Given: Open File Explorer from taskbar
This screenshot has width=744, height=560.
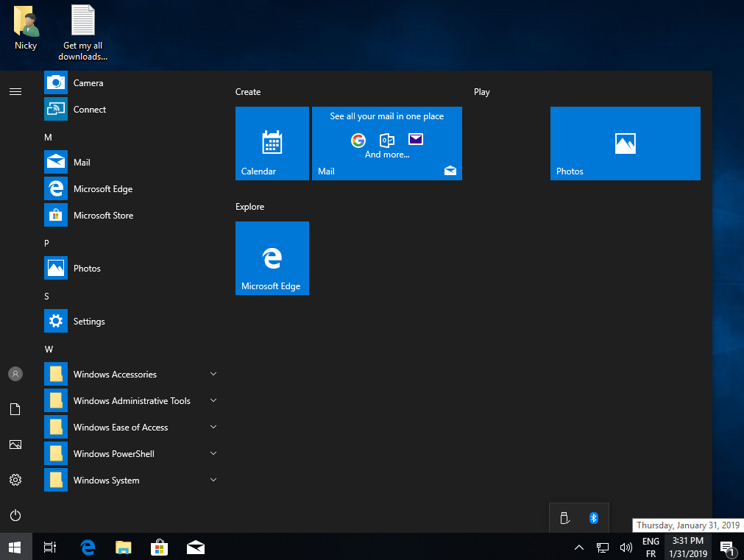Looking at the screenshot, I should (124, 547).
